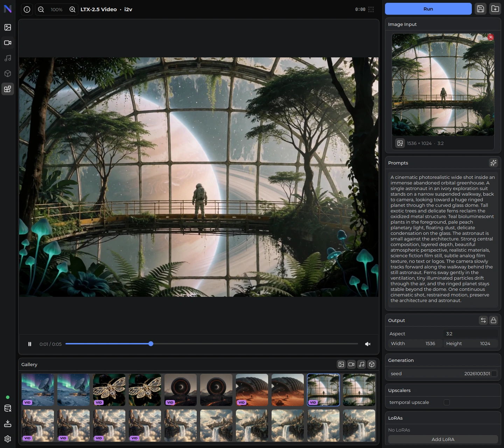Select the second mechanical moth thumbnail without VID badge
Screen dimensions: 504x448
tap(145, 390)
